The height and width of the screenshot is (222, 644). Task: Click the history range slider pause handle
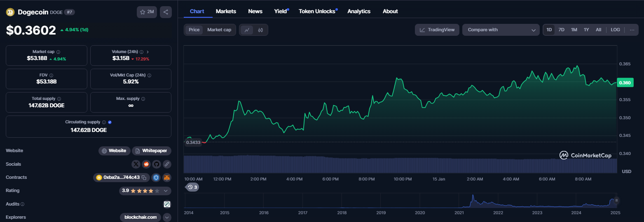pyautogui.click(x=617, y=201)
